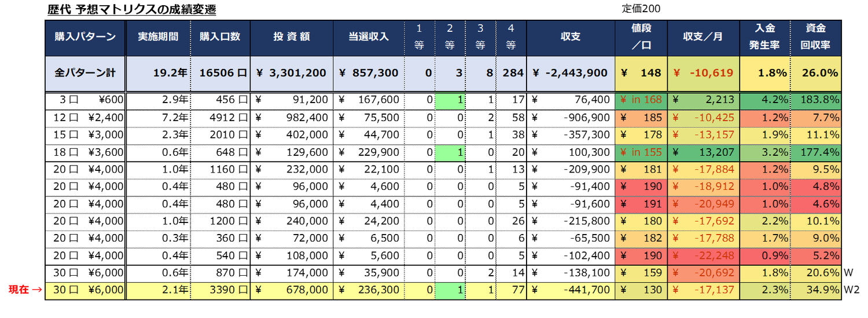
Task: Click the 3口 ¥600 pattern cell
Action: point(85,100)
